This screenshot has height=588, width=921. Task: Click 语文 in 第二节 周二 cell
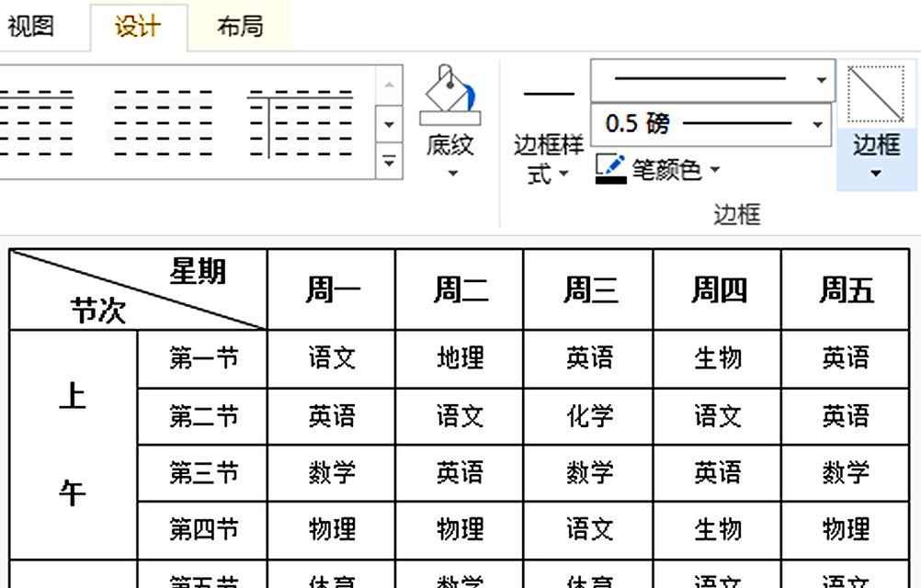click(x=460, y=416)
